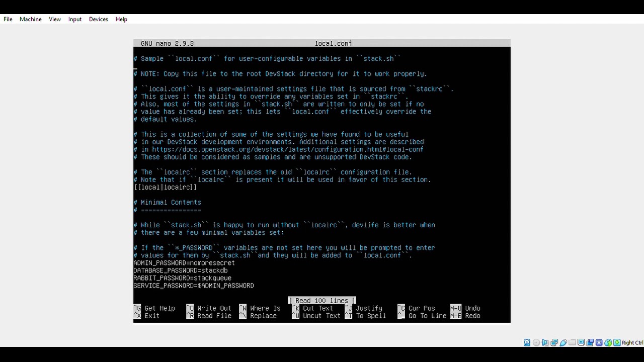Screen dimensions: 644x362
Task: Open the File menu
Action: click(x=8, y=19)
